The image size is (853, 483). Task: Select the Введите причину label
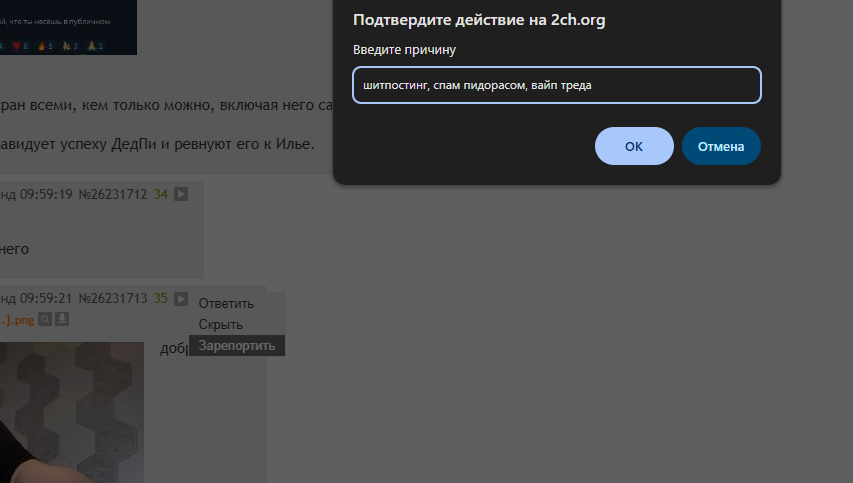[404, 49]
